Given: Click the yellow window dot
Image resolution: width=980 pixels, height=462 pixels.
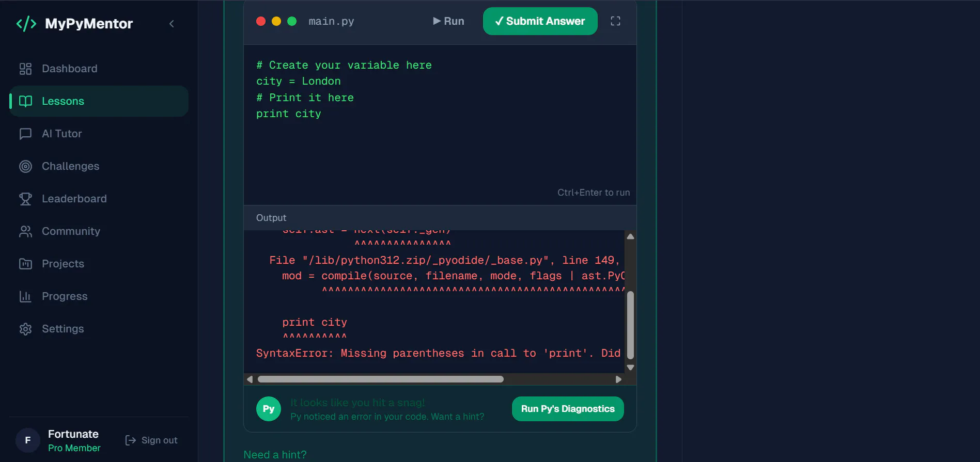Looking at the screenshot, I should 276,21.
